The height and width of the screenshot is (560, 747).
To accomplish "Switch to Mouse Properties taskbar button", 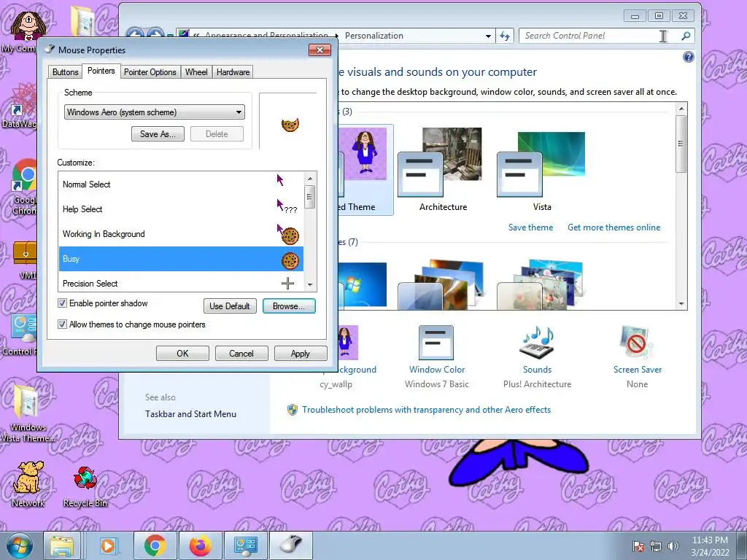I will (291, 545).
